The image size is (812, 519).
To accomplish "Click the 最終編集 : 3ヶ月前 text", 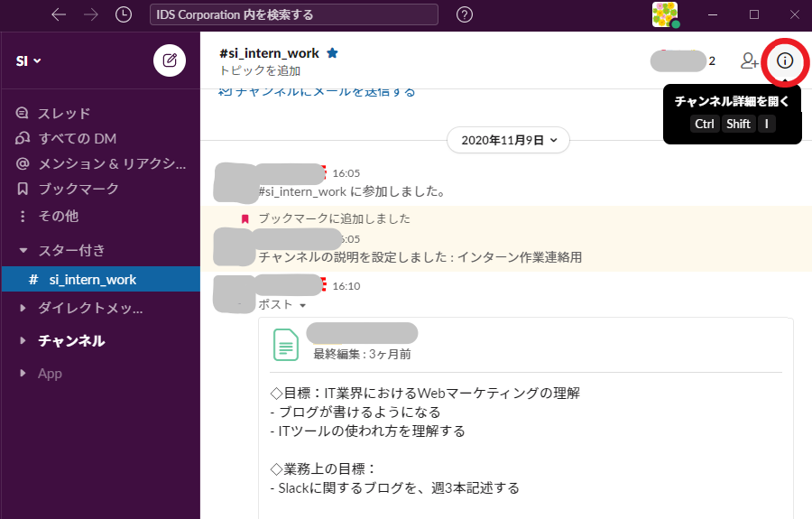I will 362,354.
